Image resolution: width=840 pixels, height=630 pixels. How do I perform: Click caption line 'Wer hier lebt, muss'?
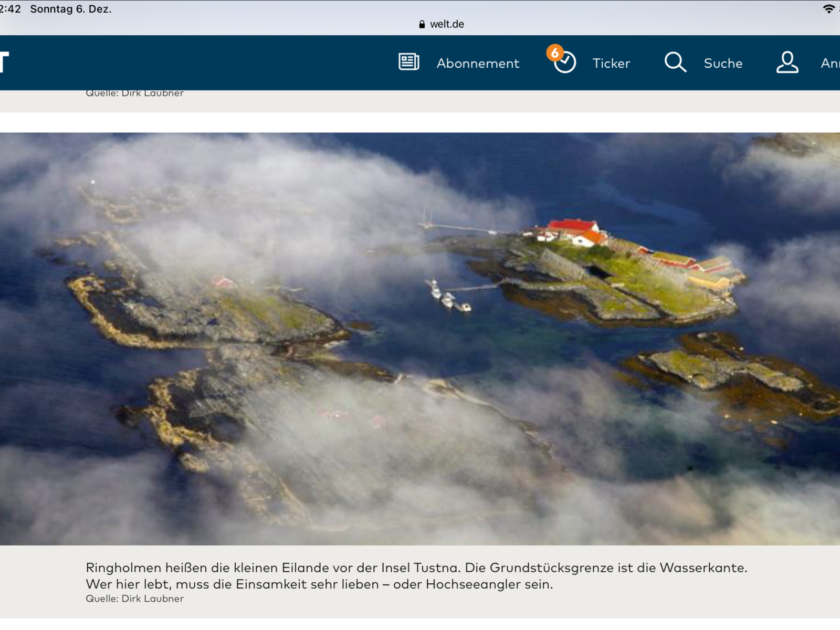(319, 584)
